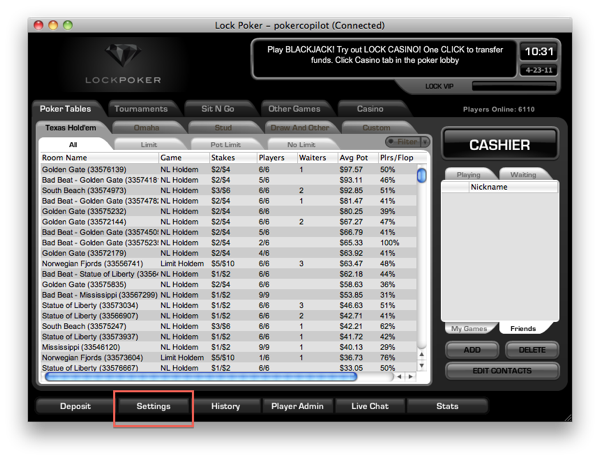Open the History button

(x=225, y=406)
